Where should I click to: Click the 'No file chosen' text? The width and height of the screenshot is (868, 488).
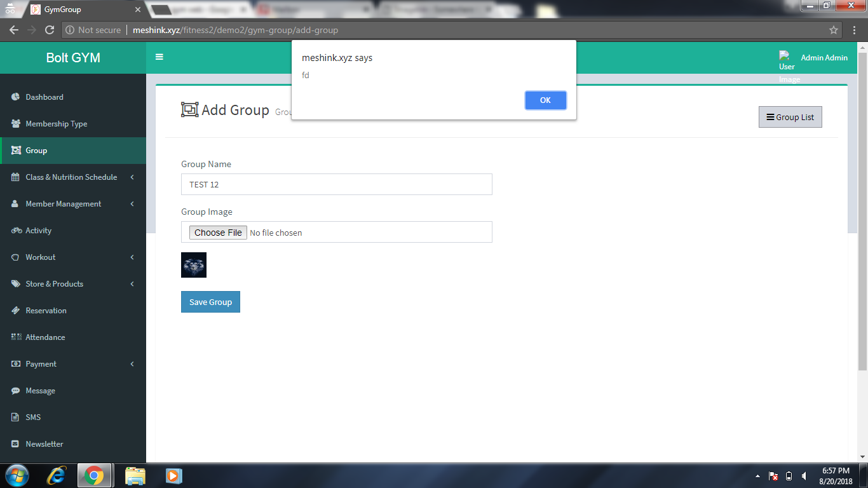coord(276,233)
